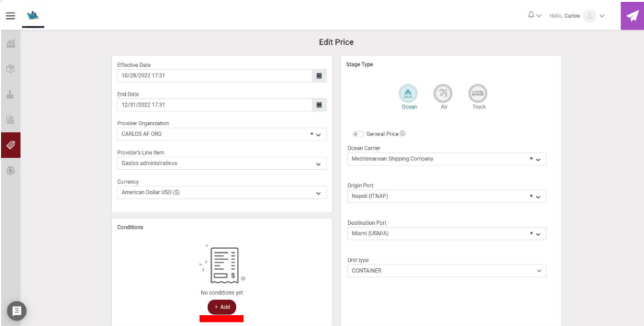Expand the chevron next to the bell
Viewport: 644px width, 326px height.
point(539,16)
